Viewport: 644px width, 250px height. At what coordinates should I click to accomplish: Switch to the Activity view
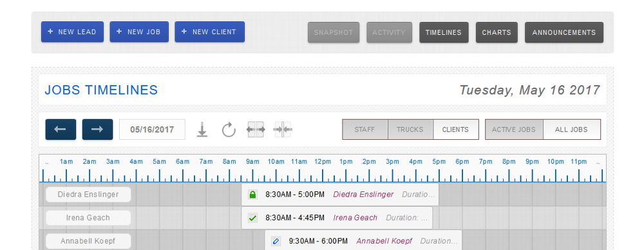[x=389, y=32]
